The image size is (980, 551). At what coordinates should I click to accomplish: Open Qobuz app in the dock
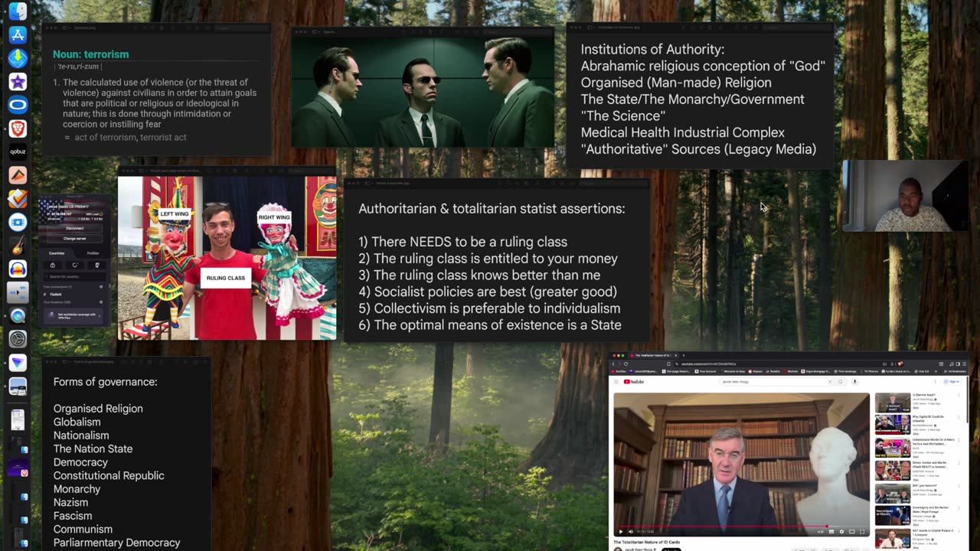pyautogui.click(x=17, y=152)
